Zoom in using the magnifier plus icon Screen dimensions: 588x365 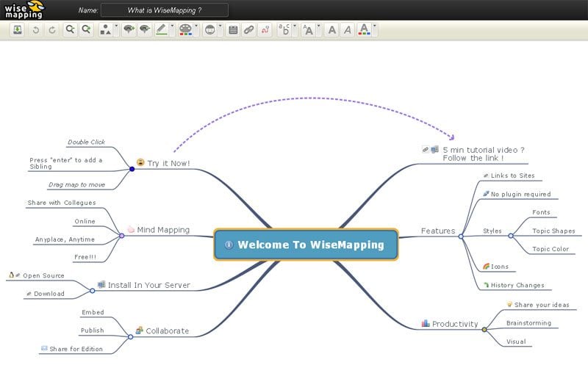(x=86, y=29)
